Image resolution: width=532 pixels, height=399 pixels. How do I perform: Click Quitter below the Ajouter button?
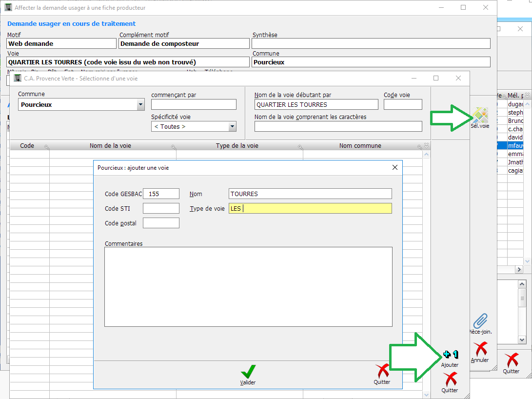point(450,380)
